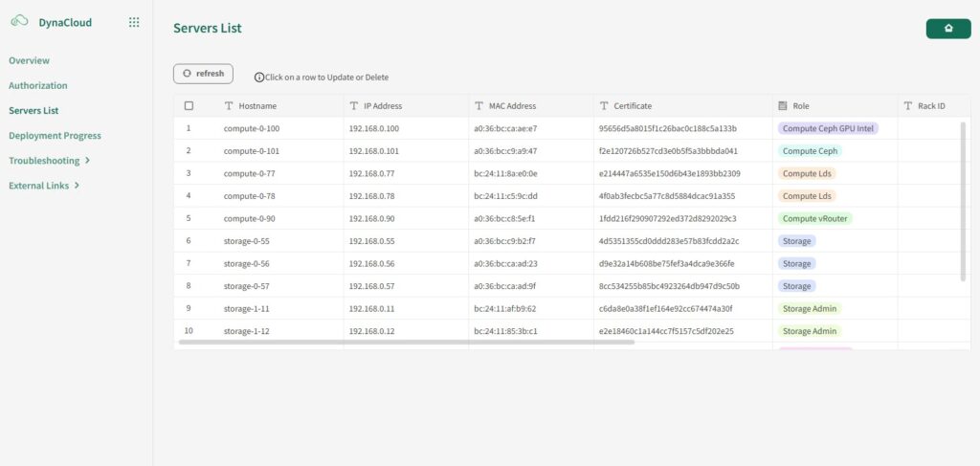
Task: Go to the Authorization section
Action: (38, 85)
